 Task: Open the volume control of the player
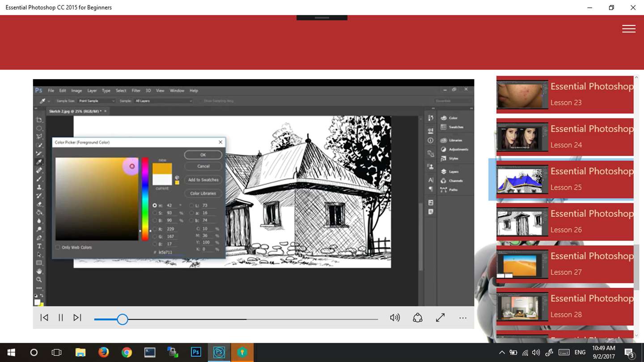[395, 318]
